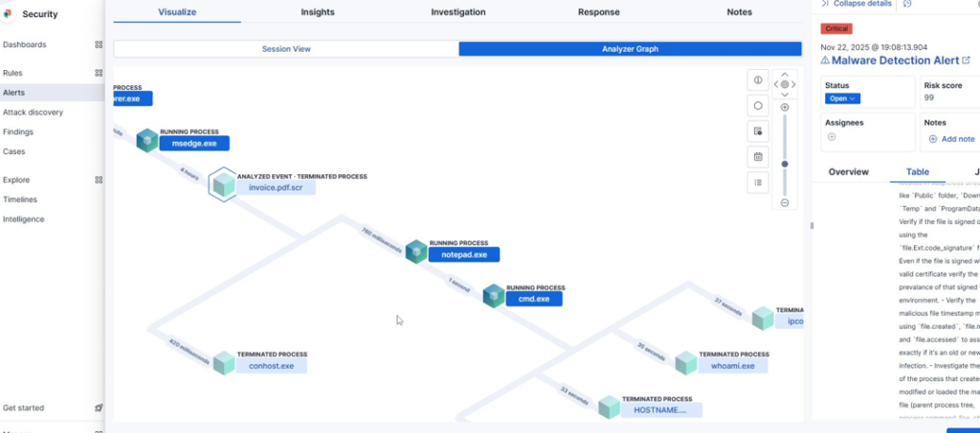Expand the Explore submenu grid icon
This screenshot has height=433, width=980.
[x=99, y=180]
